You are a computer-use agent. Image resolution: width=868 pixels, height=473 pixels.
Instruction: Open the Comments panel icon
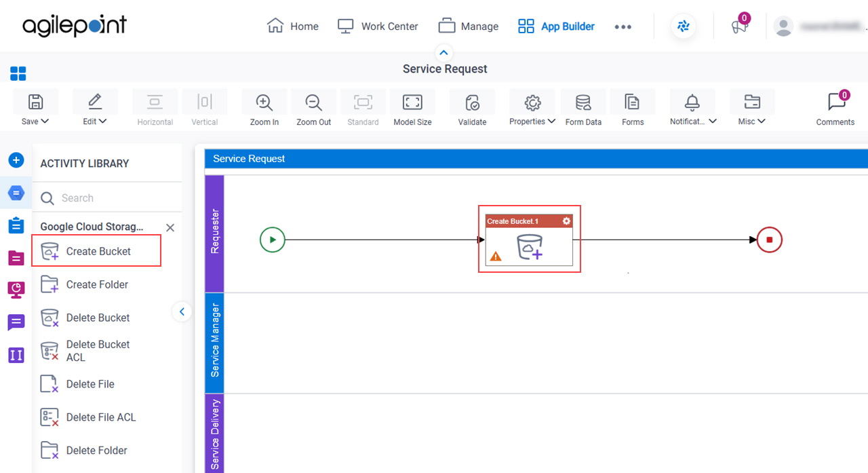coord(836,102)
